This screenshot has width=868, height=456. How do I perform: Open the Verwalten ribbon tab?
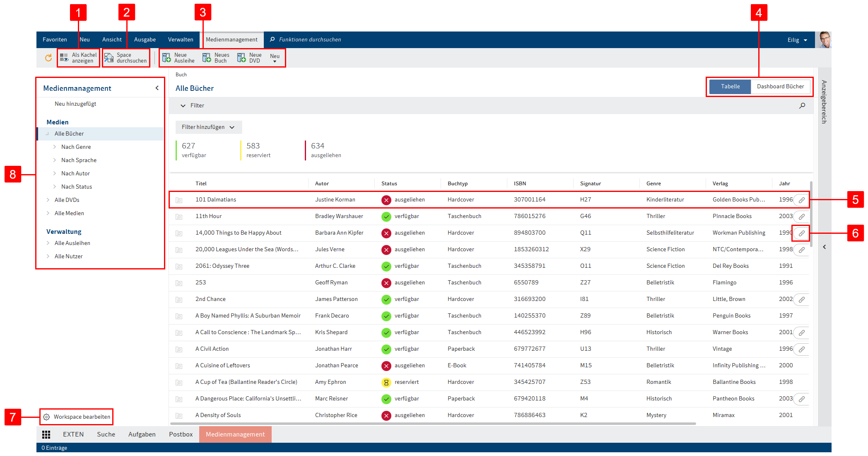[181, 39]
